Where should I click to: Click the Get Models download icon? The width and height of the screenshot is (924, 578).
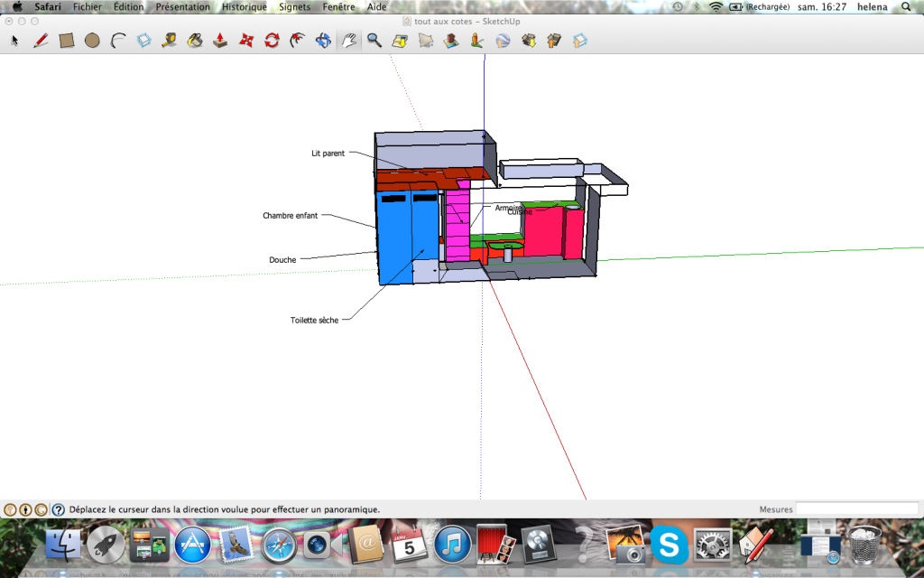(529, 41)
